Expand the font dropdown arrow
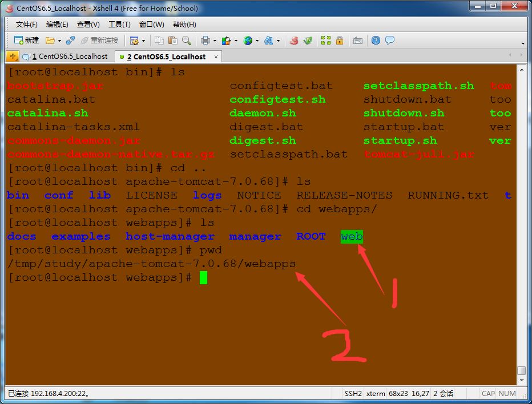 [278, 41]
